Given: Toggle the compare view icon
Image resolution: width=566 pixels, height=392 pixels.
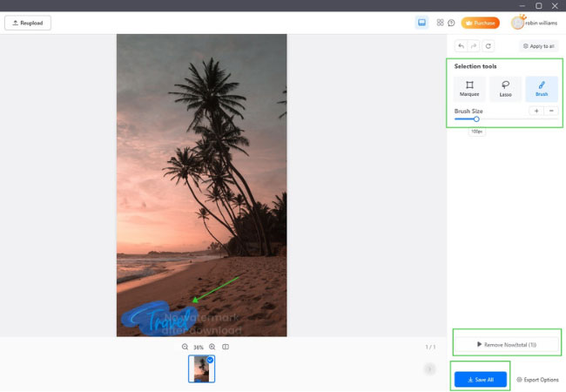Looking at the screenshot, I should pyautogui.click(x=226, y=347).
